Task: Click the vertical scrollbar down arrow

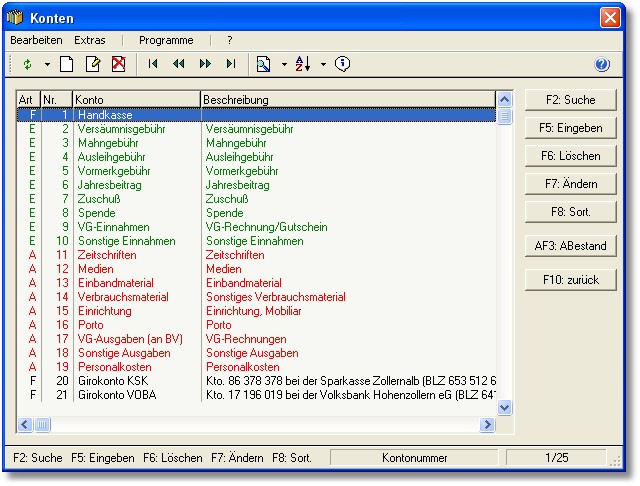Action: pyautogui.click(x=504, y=407)
